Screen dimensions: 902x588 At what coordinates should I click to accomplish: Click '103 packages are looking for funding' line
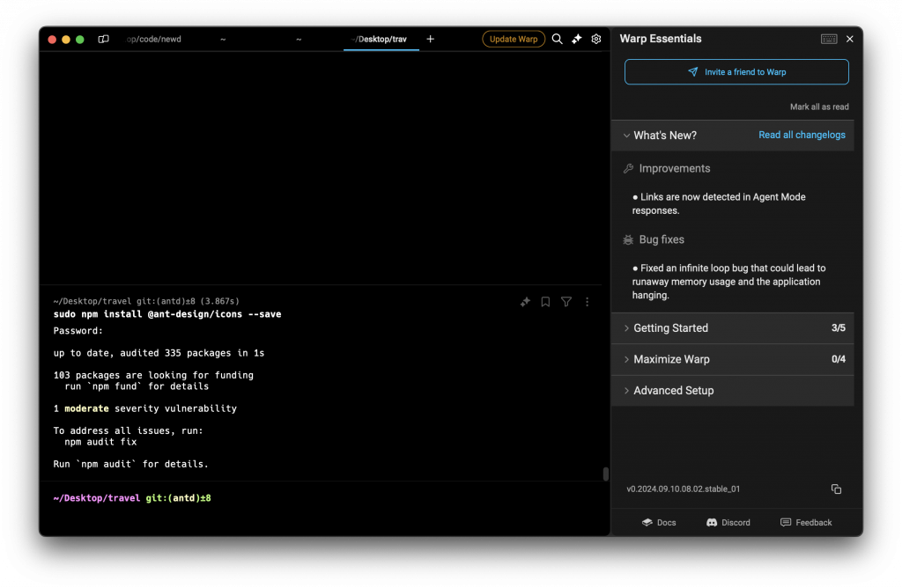tap(153, 375)
